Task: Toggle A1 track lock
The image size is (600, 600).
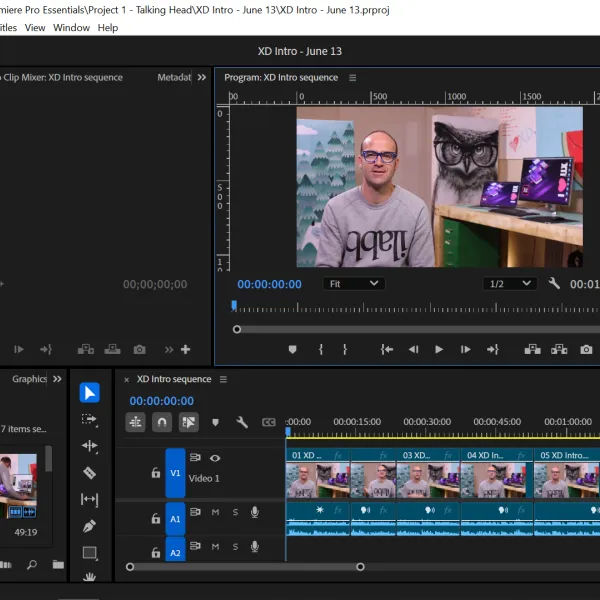Action: tap(155, 518)
